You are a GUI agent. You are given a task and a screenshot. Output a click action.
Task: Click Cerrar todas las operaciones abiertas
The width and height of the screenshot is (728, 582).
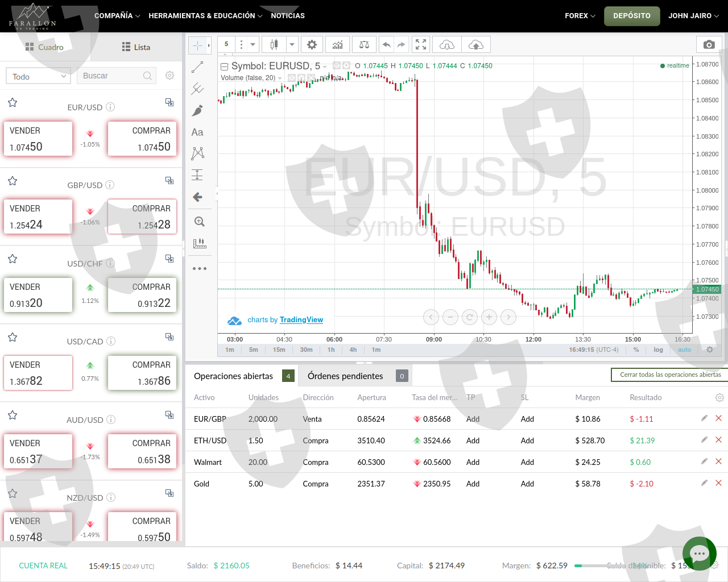pos(670,375)
